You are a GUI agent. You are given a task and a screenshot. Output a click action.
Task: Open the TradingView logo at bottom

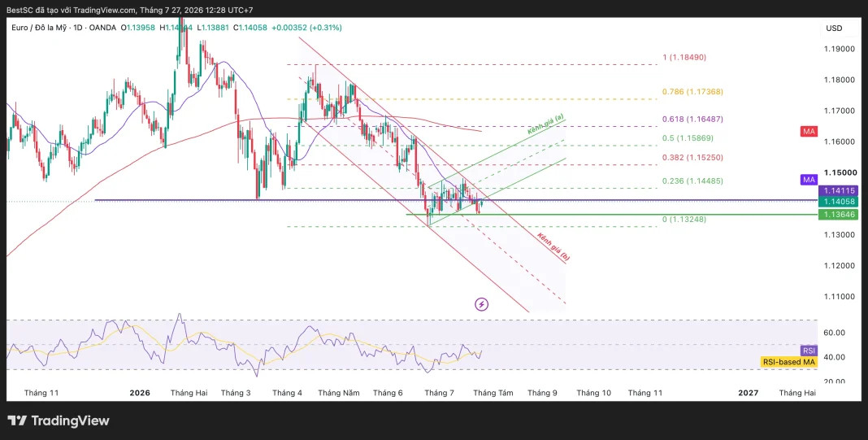pos(59,420)
